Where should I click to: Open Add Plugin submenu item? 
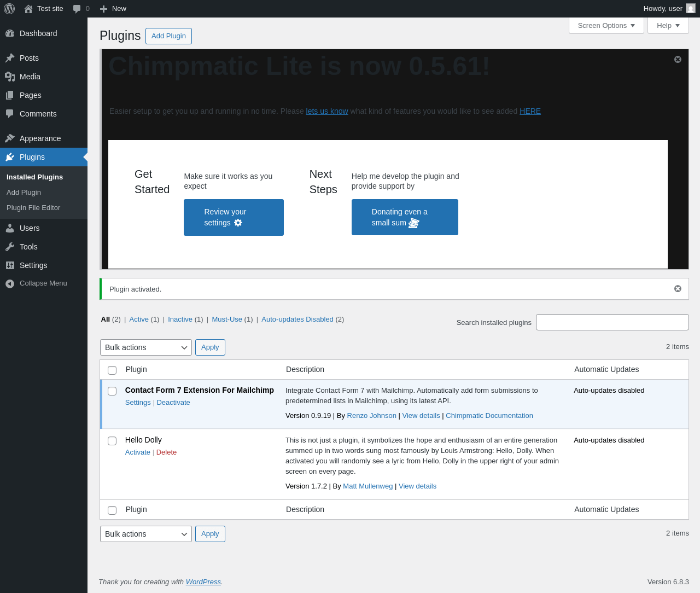(24, 193)
